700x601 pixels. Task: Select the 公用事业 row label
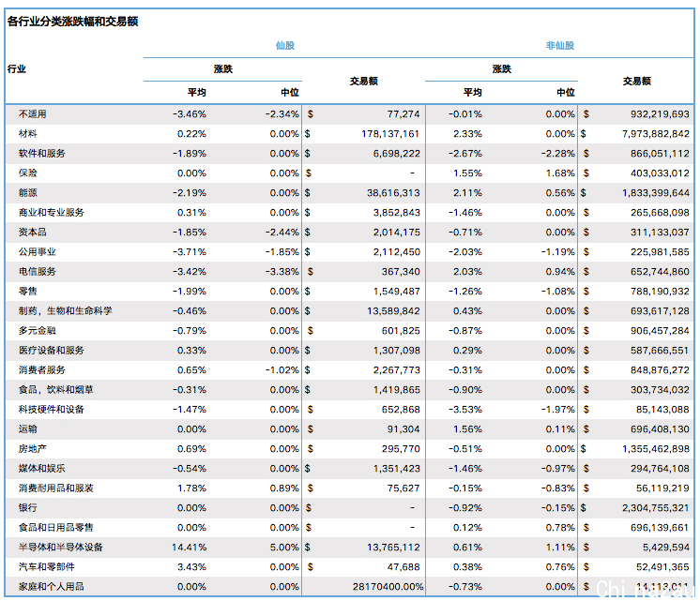click(x=37, y=251)
